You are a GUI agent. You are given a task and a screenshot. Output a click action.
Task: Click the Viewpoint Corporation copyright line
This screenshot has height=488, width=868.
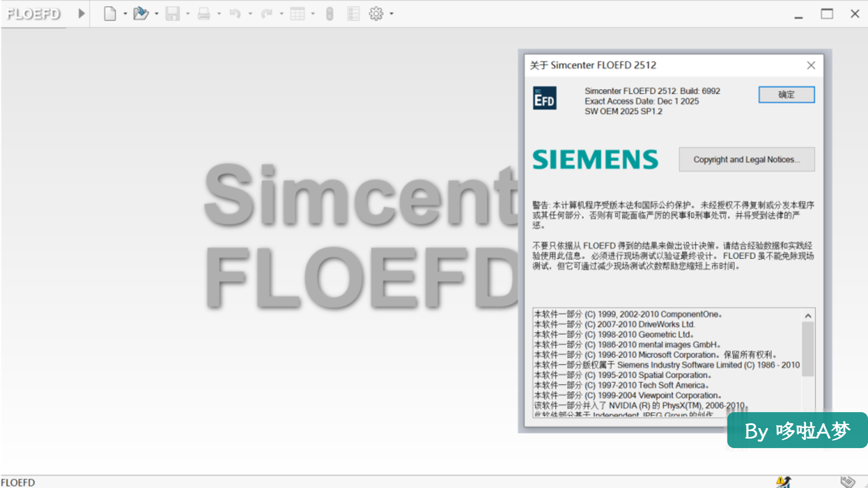tap(628, 396)
